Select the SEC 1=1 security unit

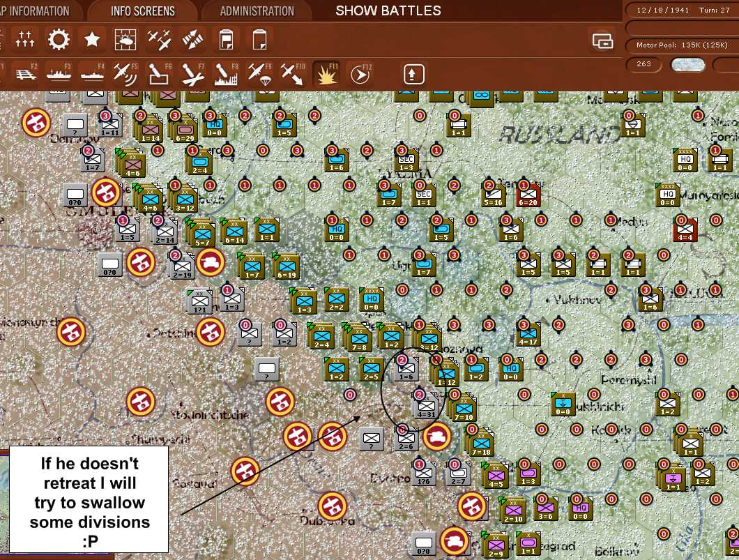click(424, 196)
